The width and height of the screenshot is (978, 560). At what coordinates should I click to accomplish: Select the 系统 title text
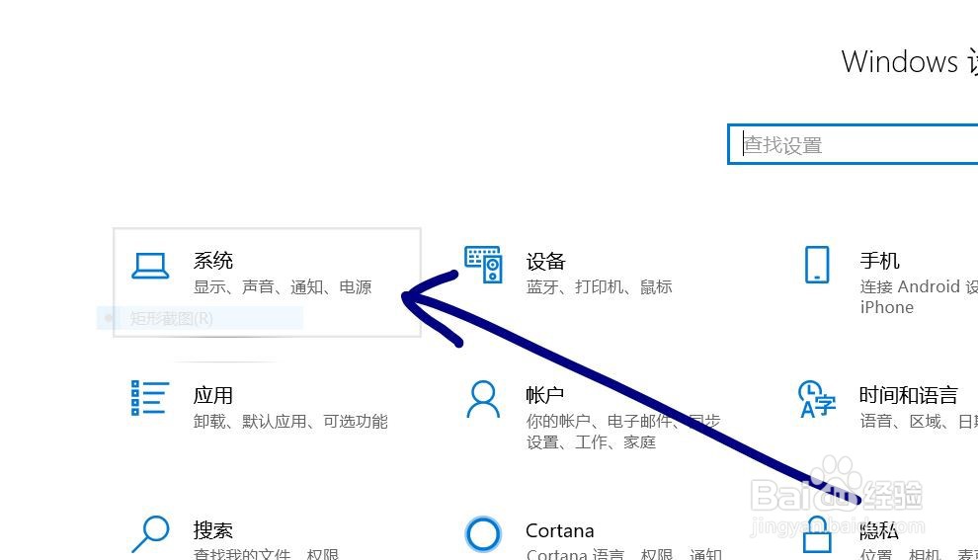[213, 260]
